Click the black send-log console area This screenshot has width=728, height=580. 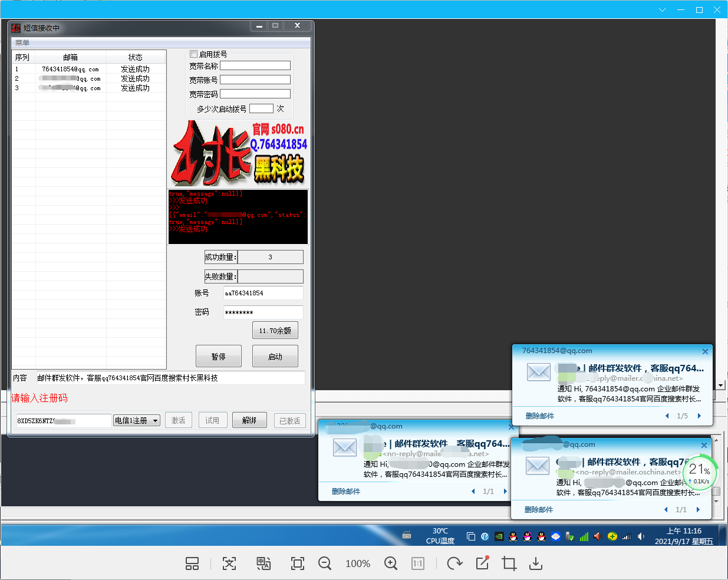[x=238, y=217]
